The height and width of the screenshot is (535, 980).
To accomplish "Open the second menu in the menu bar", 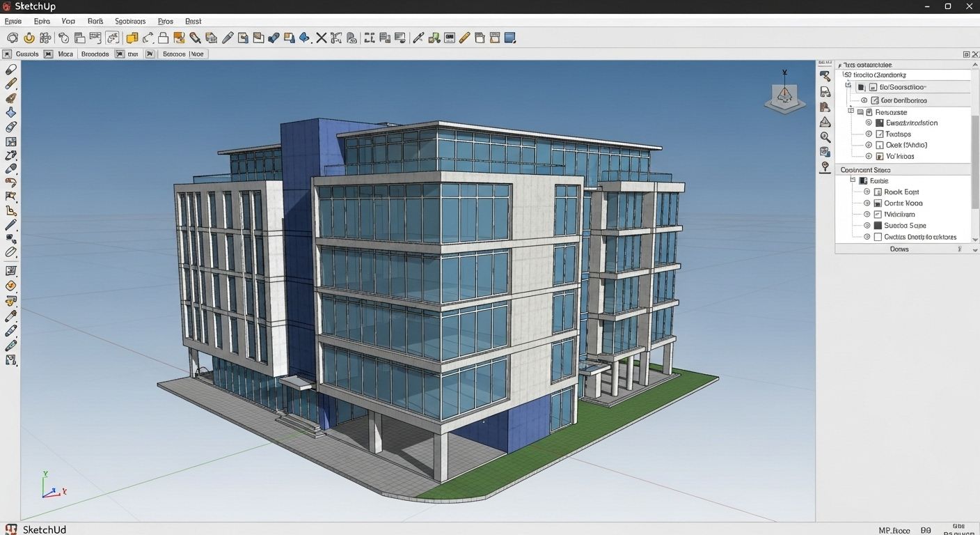I will pos(42,21).
